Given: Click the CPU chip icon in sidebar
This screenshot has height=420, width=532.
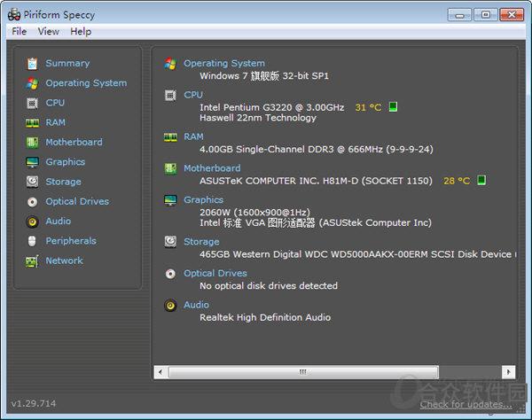Looking at the screenshot, I should coord(32,103).
